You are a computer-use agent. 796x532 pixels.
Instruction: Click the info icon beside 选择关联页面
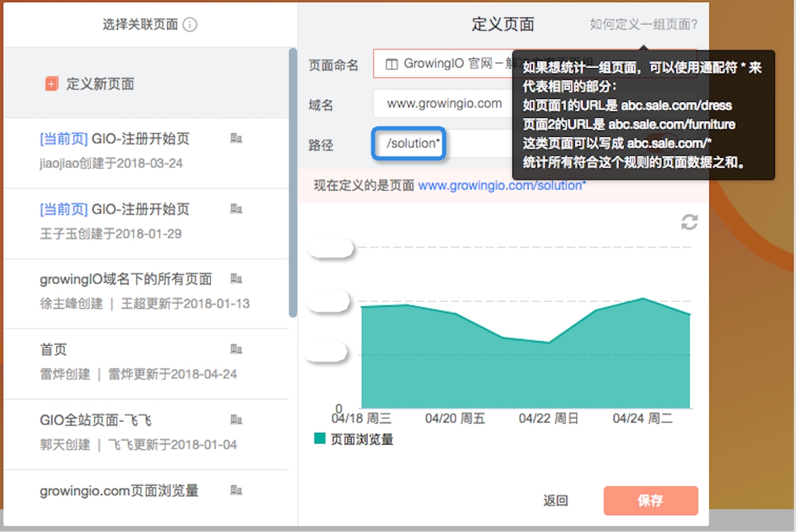[190, 25]
